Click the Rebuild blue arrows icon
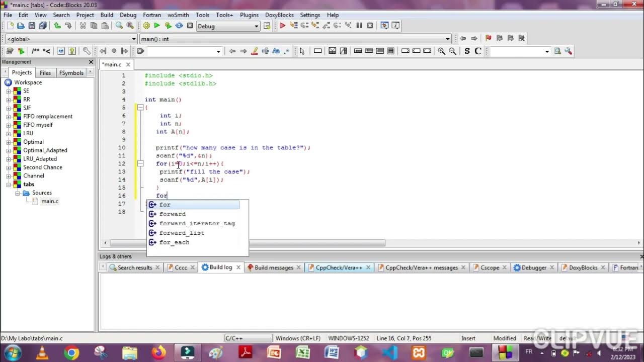The height and width of the screenshot is (362, 644). click(x=179, y=26)
